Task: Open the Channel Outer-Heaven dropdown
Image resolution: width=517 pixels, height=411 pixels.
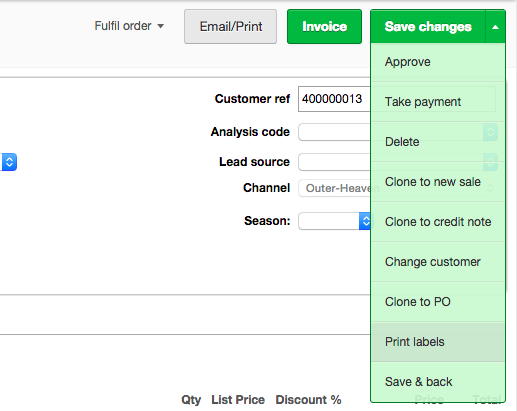Action: coord(334,188)
